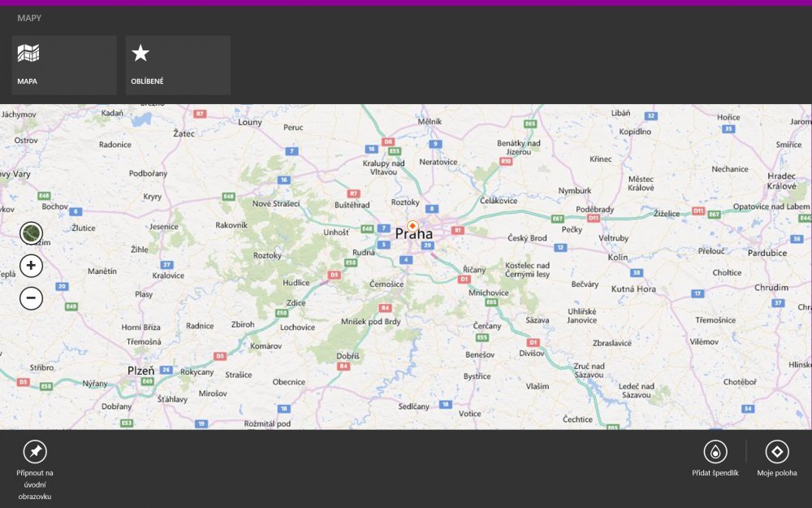Viewport: 812px width, 508px height.
Task: Open the MAPA map tile
Action: 63,65
